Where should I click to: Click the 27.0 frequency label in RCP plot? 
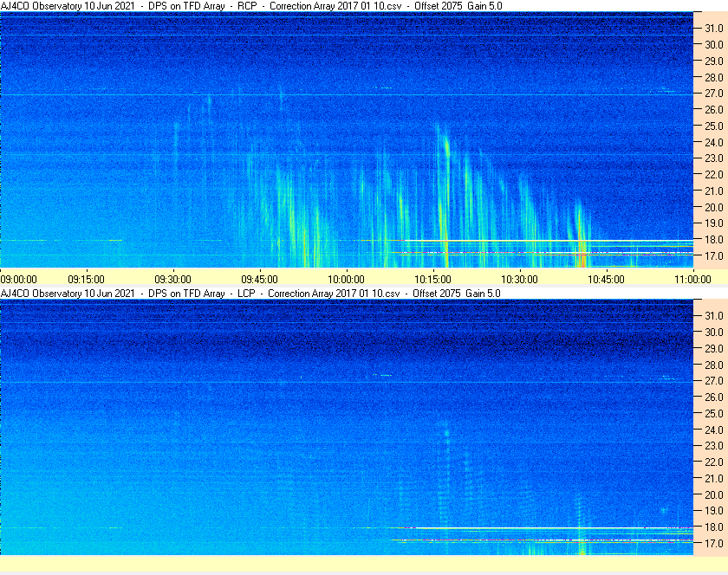pyautogui.click(x=714, y=94)
